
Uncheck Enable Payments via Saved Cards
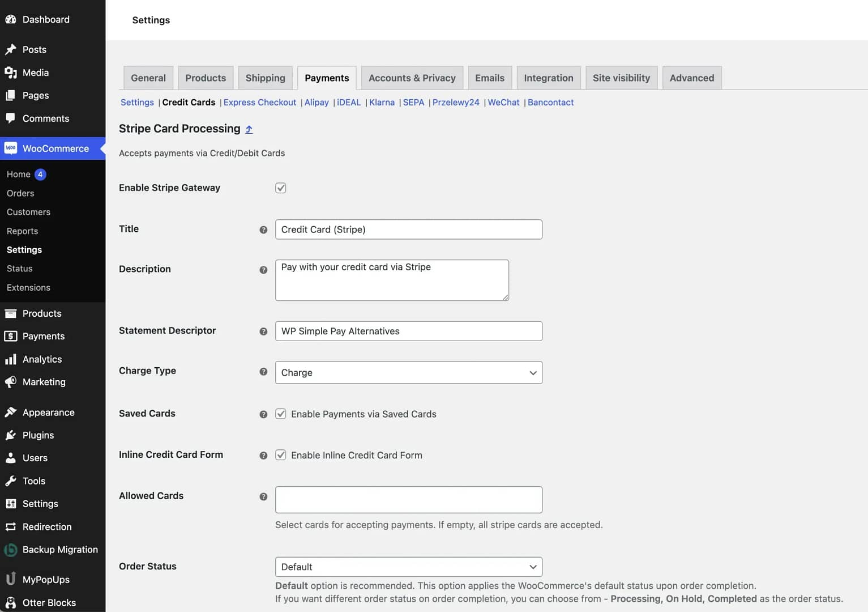point(281,414)
